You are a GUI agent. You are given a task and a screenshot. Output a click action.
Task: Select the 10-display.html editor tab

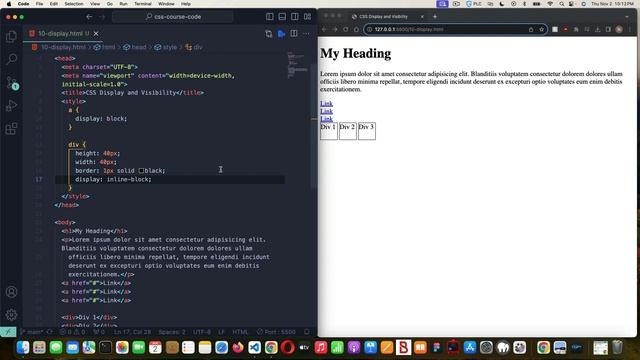click(x=62, y=33)
